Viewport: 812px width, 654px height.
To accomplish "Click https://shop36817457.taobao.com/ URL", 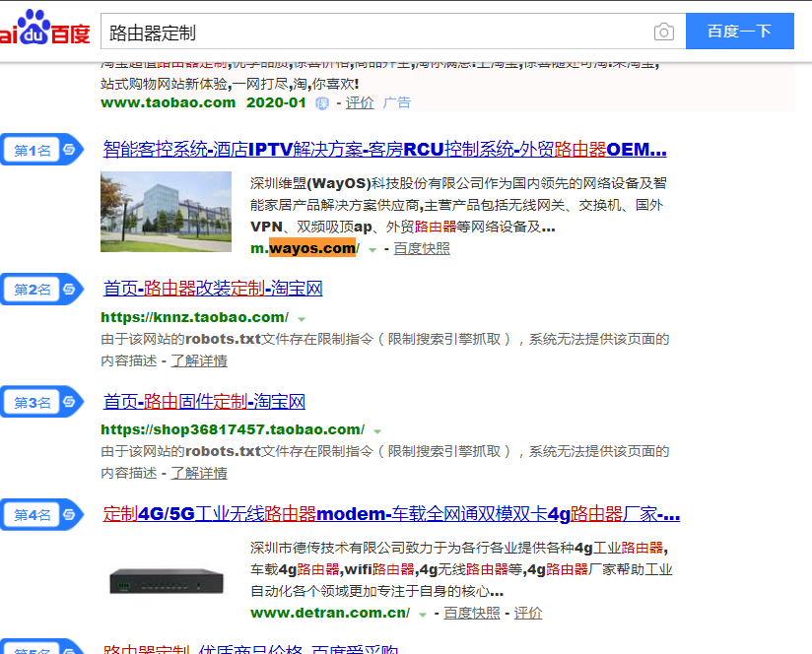I will pos(233,430).
